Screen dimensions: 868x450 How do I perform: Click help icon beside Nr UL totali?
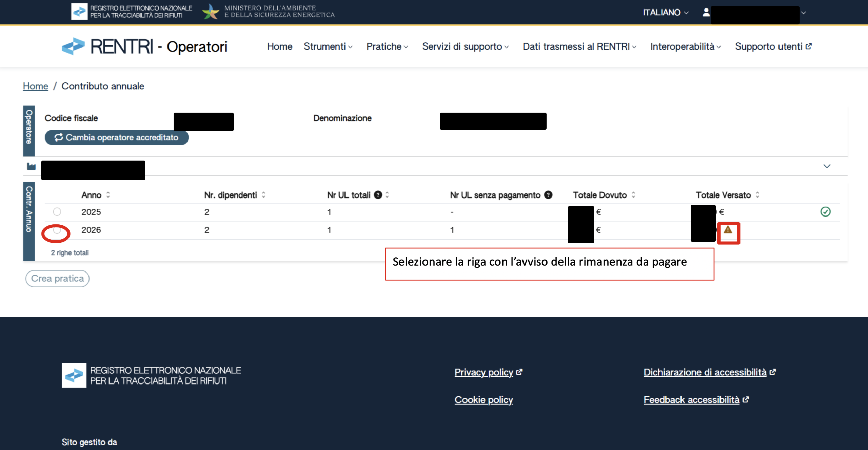(378, 195)
